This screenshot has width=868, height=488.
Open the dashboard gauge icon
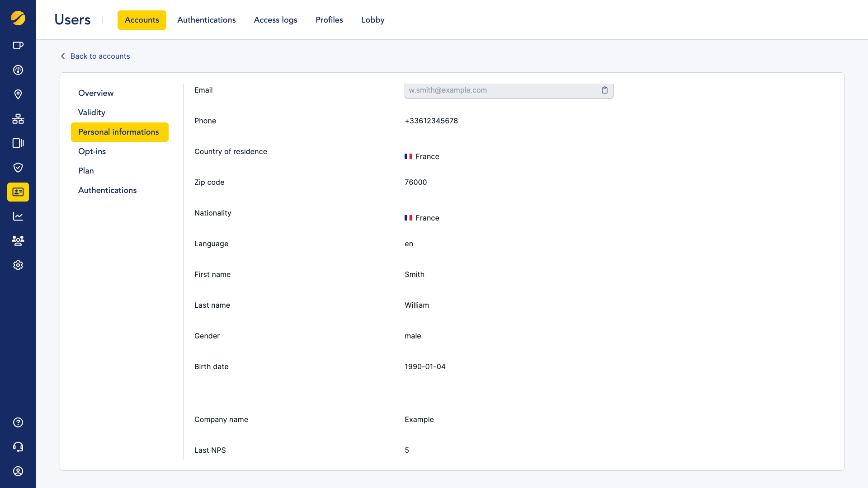[18, 70]
